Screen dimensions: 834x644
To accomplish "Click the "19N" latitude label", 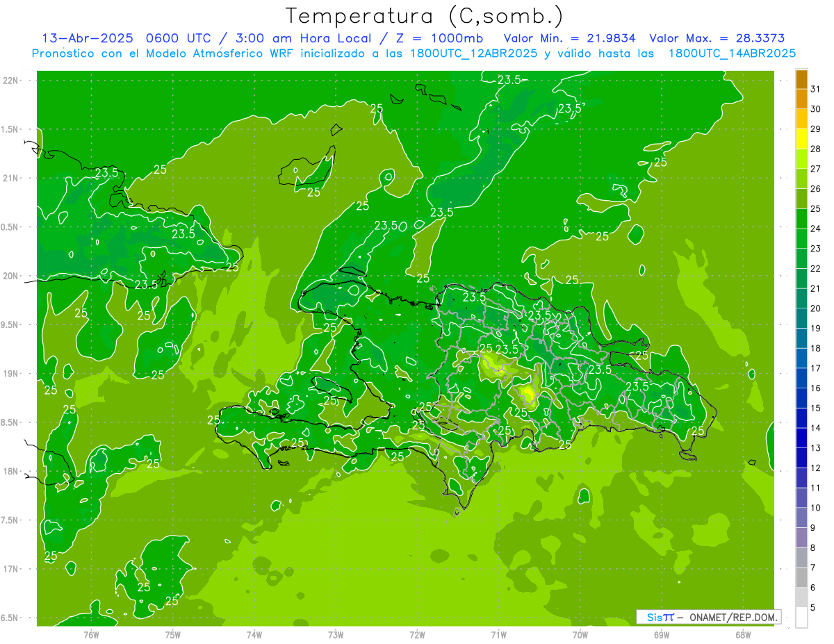I will click(10, 374).
